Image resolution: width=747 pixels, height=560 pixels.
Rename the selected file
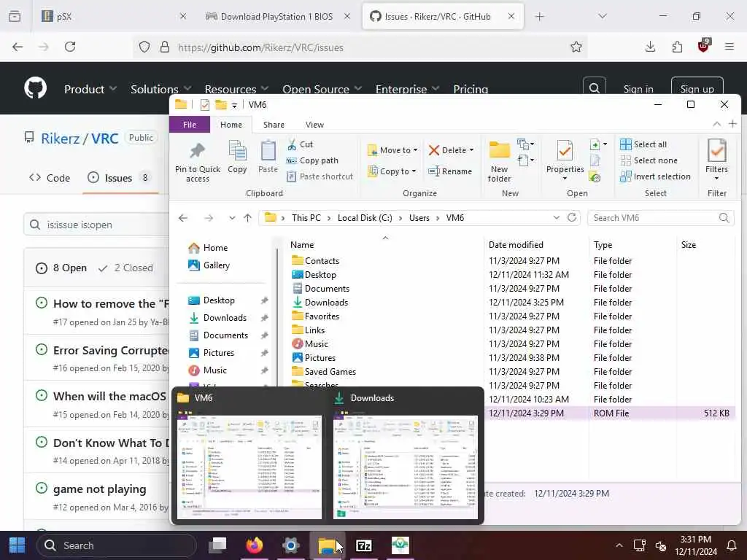click(450, 171)
